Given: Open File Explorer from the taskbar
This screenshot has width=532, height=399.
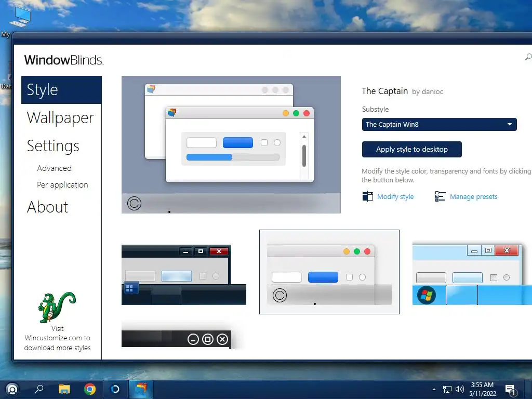Looking at the screenshot, I should point(64,389).
